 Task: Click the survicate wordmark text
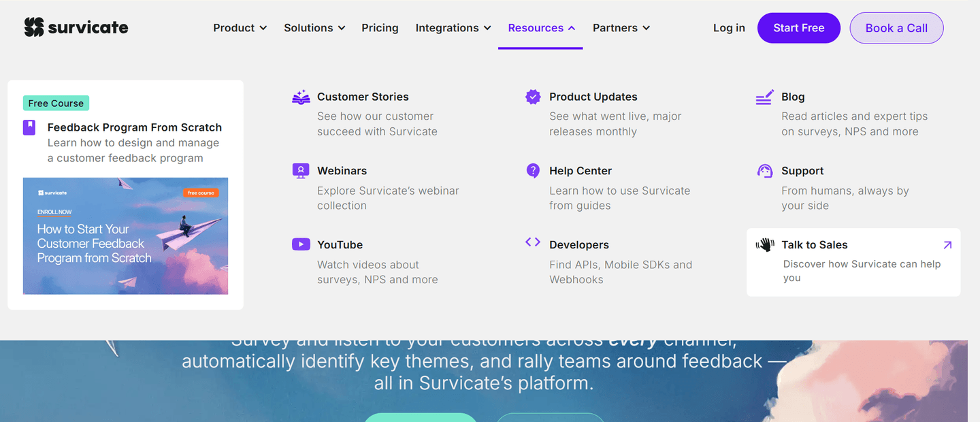88,28
